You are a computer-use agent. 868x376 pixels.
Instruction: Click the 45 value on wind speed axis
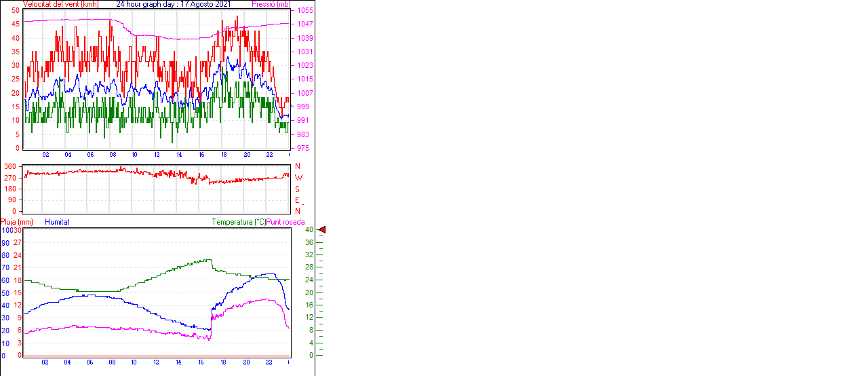15,24
